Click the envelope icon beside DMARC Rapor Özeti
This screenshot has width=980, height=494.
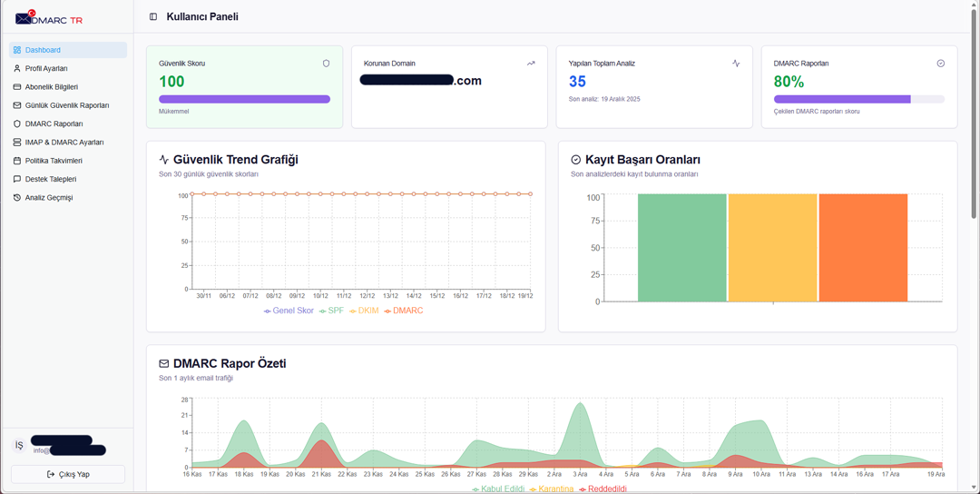[x=164, y=364]
